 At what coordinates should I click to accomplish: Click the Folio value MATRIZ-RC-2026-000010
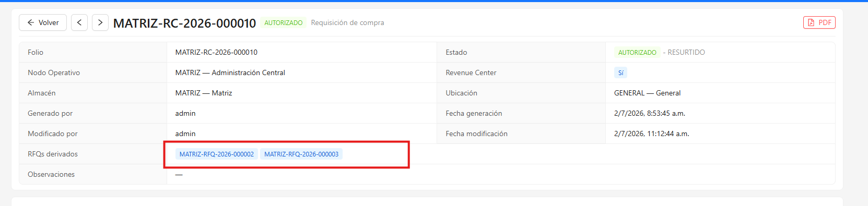[216, 52]
